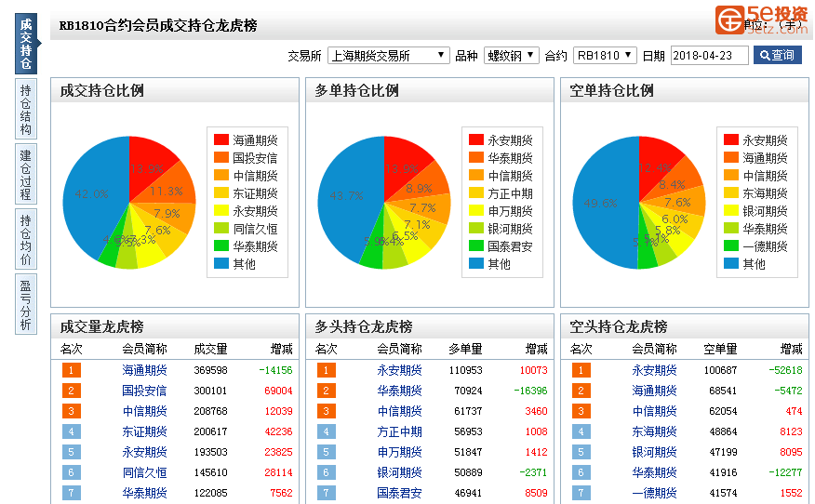Viewport: 815px width, 504px height.
Task: Open 中信期货 link in 成交量龙虎榜
Action: point(144,411)
